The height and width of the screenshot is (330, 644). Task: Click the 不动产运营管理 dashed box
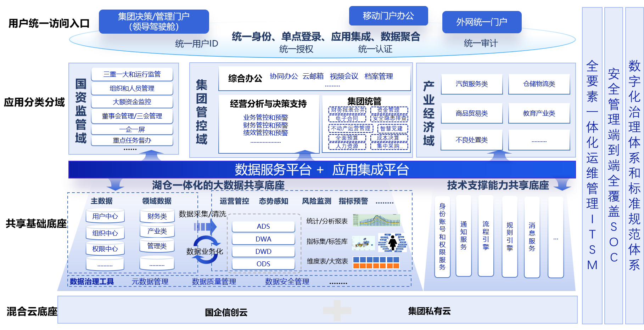point(351,128)
